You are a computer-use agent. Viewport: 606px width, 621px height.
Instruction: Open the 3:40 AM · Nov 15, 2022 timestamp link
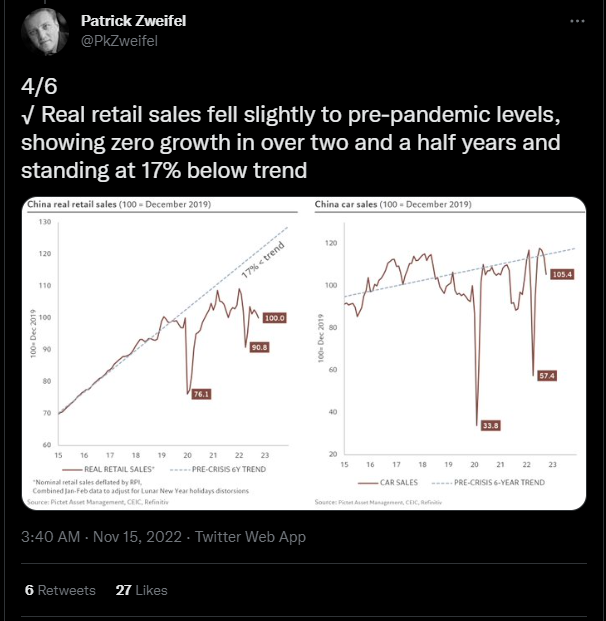pyautogui.click(x=101, y=537)
